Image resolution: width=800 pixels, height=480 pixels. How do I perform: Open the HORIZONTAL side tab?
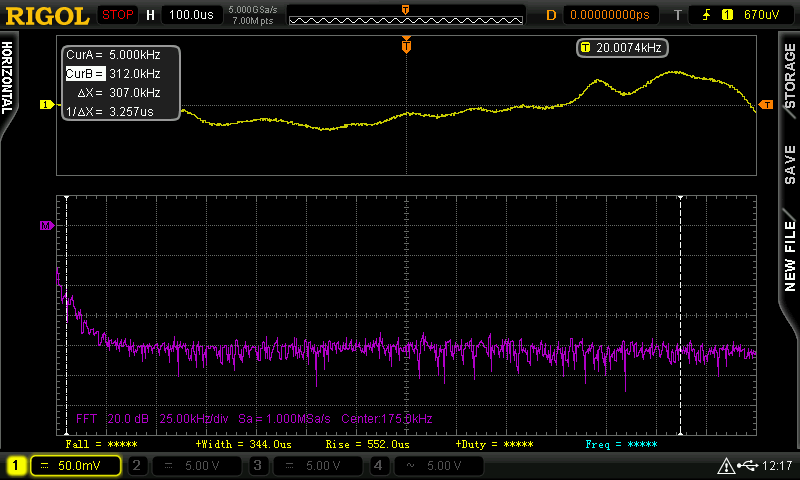(x=8, y=79)
